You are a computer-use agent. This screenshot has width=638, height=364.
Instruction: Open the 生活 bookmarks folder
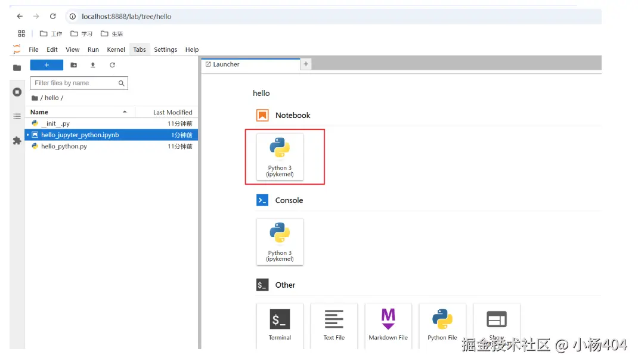coord(112,34)
